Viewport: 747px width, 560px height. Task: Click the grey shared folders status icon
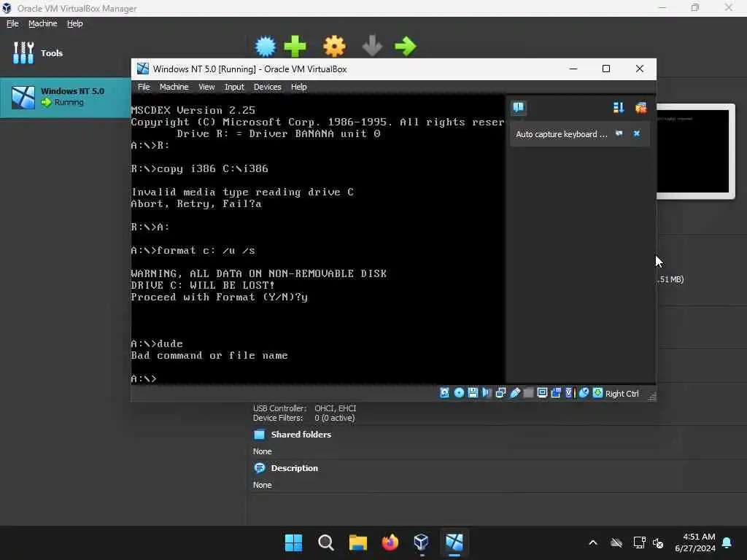click(528, 393)
